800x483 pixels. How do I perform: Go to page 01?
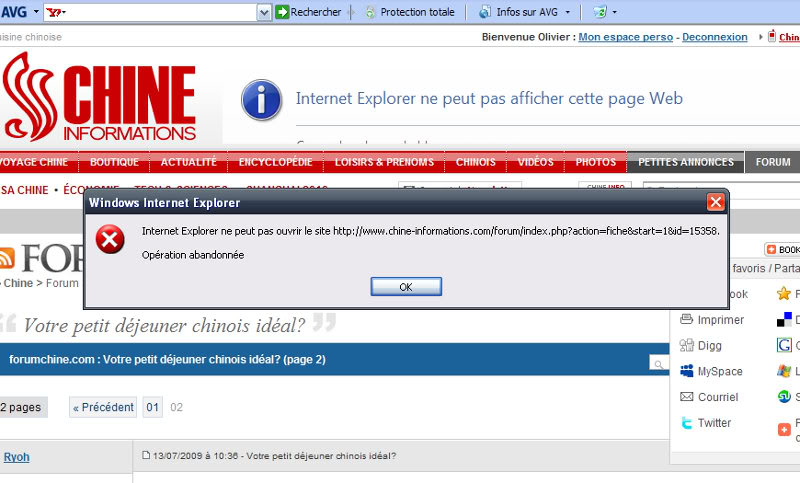[153, 407]
